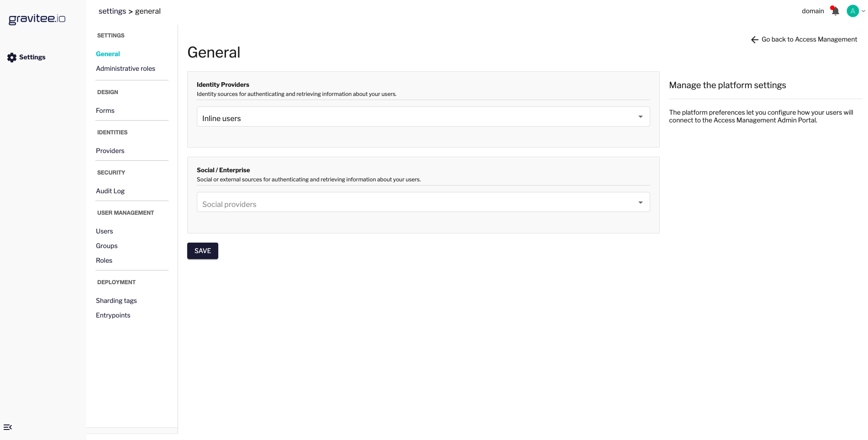Go back to Access Management link
The image size is (868, 440).
click(809, 39)
